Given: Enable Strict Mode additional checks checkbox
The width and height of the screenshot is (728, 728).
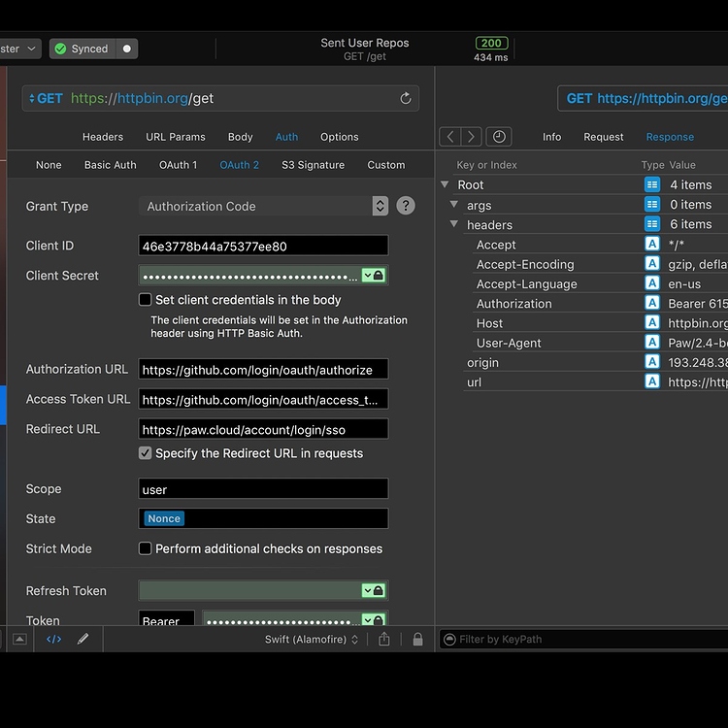Looking at the screenshot, I should tap(145, 548).
